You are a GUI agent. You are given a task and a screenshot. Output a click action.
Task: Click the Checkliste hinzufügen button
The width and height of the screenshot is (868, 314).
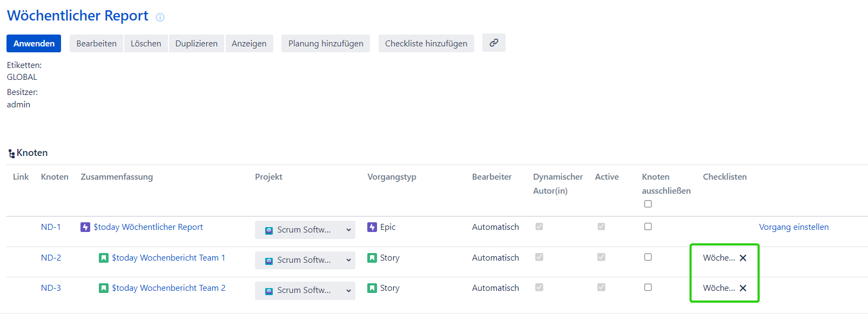[x=426, y=44]
